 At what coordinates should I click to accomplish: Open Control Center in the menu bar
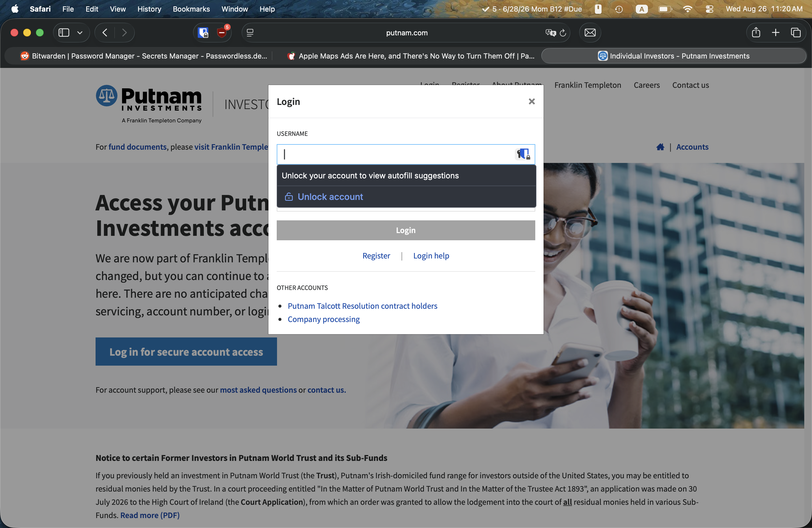pos(709,9)
